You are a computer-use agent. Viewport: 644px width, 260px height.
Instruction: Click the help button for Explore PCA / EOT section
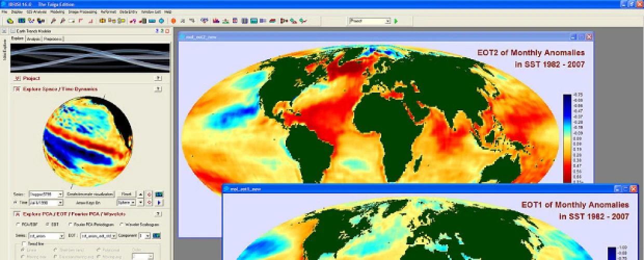tap(158, 214)
